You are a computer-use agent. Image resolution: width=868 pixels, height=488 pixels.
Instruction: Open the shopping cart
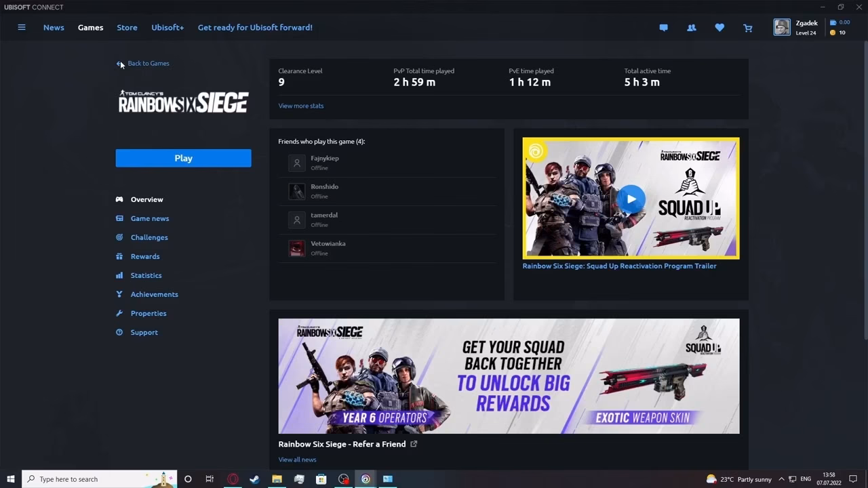[x=748, y=28]
